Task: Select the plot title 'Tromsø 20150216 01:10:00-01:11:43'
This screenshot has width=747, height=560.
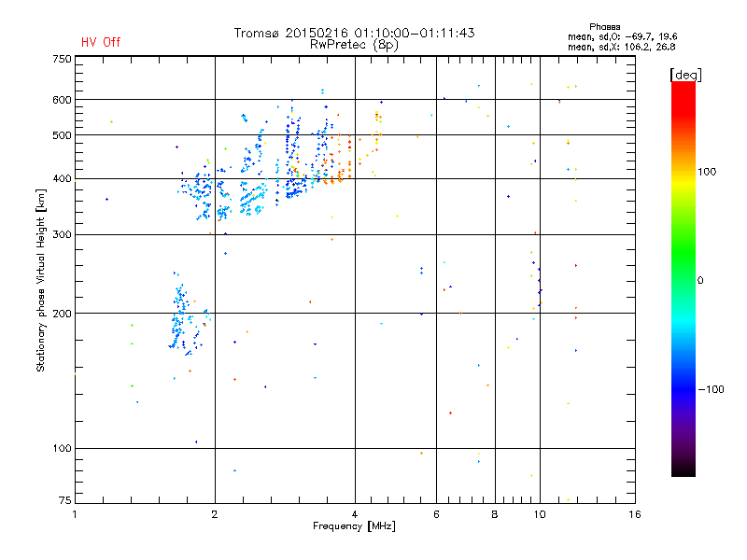Action: click(354, 33)
